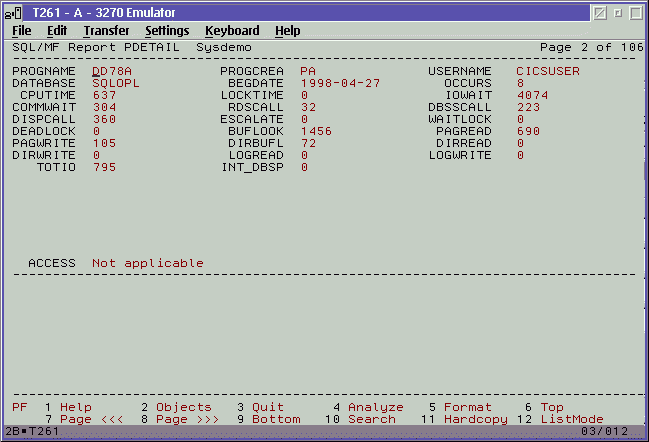Click the DIRBUFL value 72
Screen dimensions: 649x442
(x=308, y=143)
